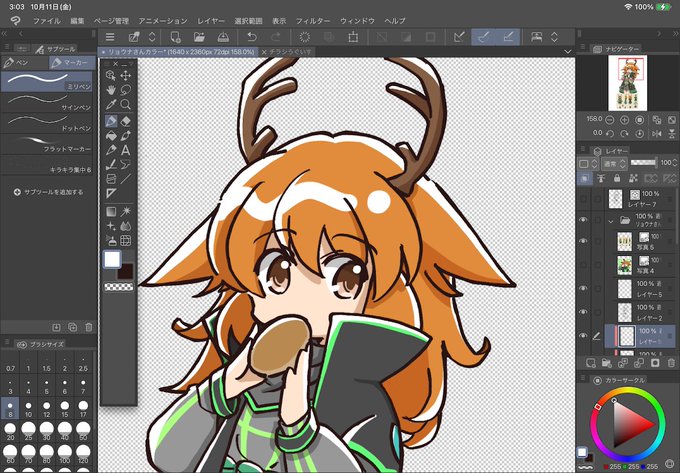680x473 pixels.
Task: Select the Operation (object) tool
Action: 111,76
